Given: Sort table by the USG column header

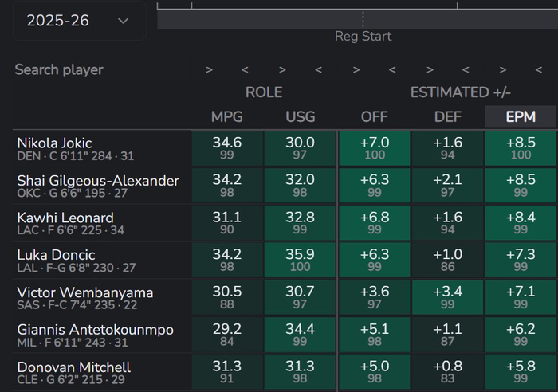Looking at the screenshot, I should click(x=301, y=117).
